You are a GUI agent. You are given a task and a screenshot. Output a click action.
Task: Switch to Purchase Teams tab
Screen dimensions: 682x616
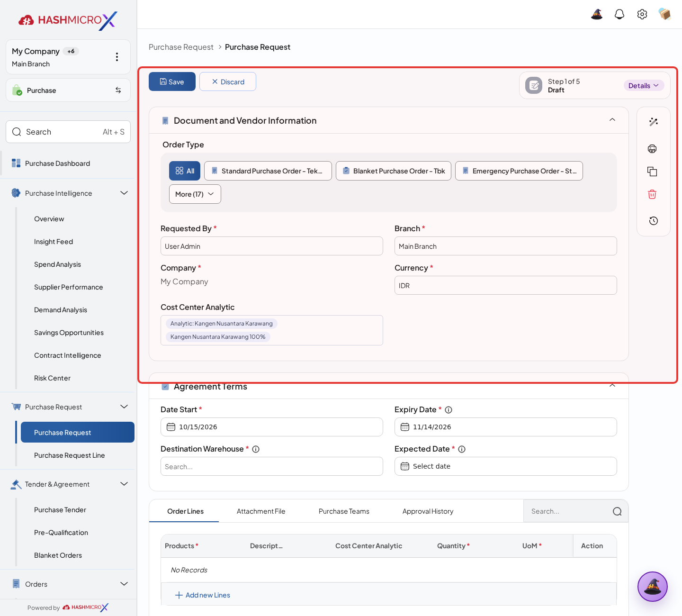tap(344, 511)
